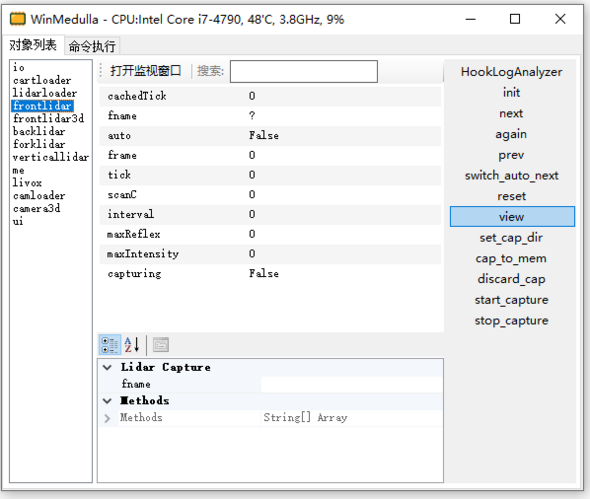The height and width of the screenshot is (499, 590).
Task: Click the set_cap_dir method button
Action: tap(511, 237)
